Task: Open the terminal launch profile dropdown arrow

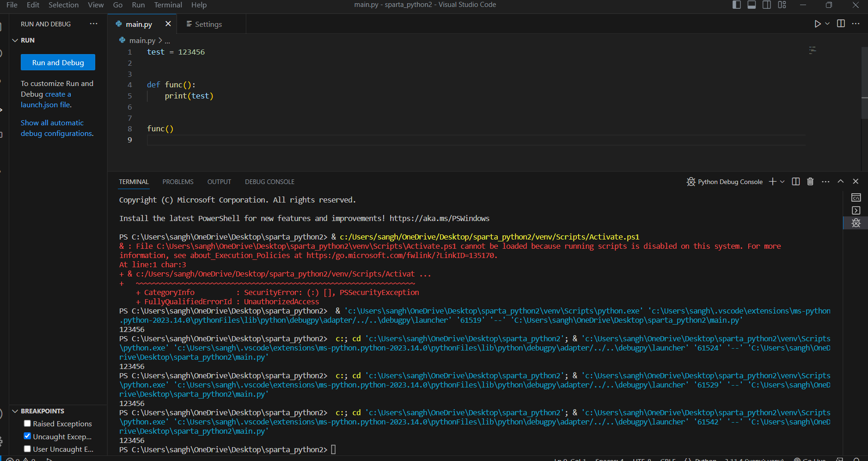Action: click(x=782, y=182)
